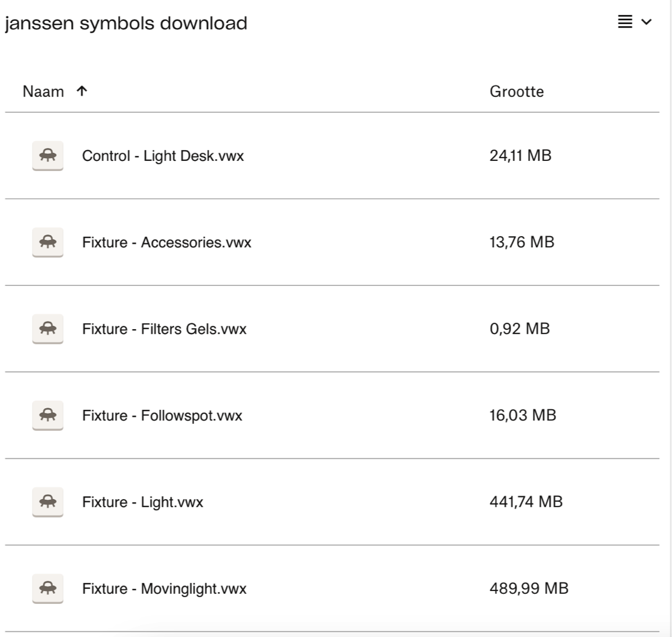Click the Fixture - Accessories.vwx file icon
This screenshot has width=672, height=637.
[x=48, y=242]
